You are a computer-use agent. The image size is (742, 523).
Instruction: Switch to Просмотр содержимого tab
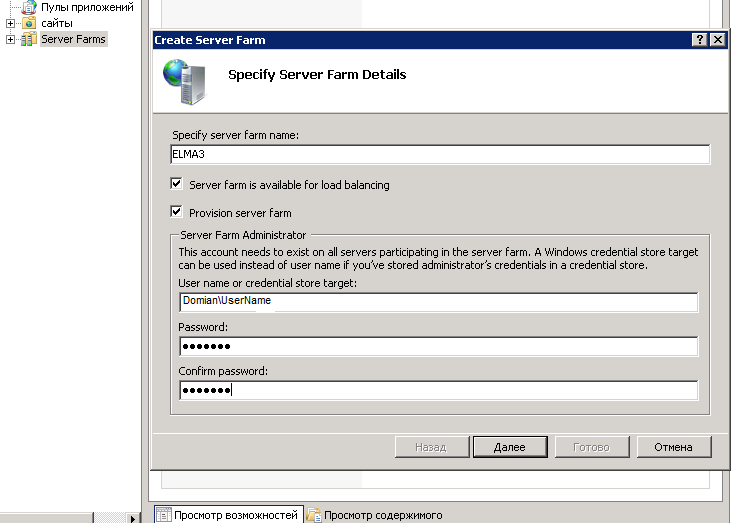(382, 515)
